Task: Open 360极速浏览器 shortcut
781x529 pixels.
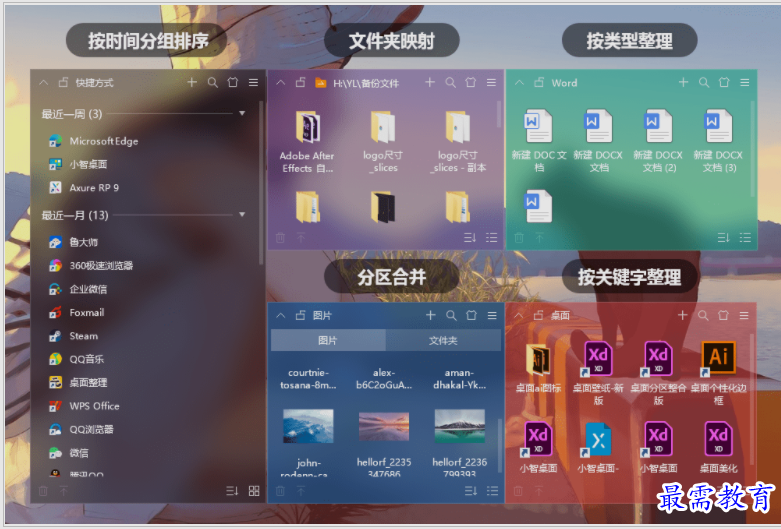Action: [x=91, y=265]
